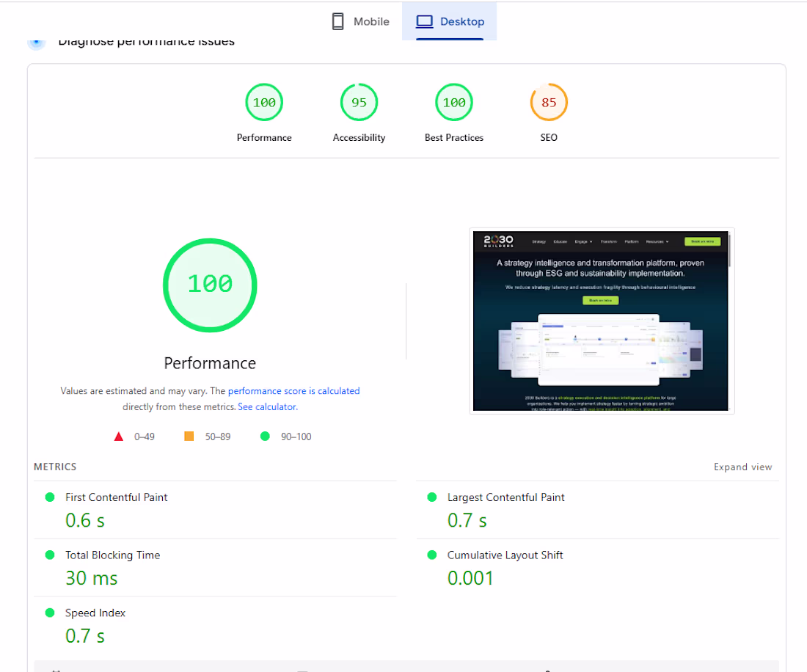Click the '0.001' value
Viewport: 807px width, 672px height.
(x=470, y=578)
